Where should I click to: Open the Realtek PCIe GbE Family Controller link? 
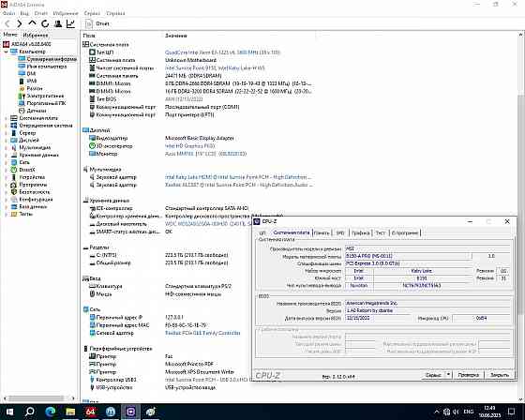point(202,333)
